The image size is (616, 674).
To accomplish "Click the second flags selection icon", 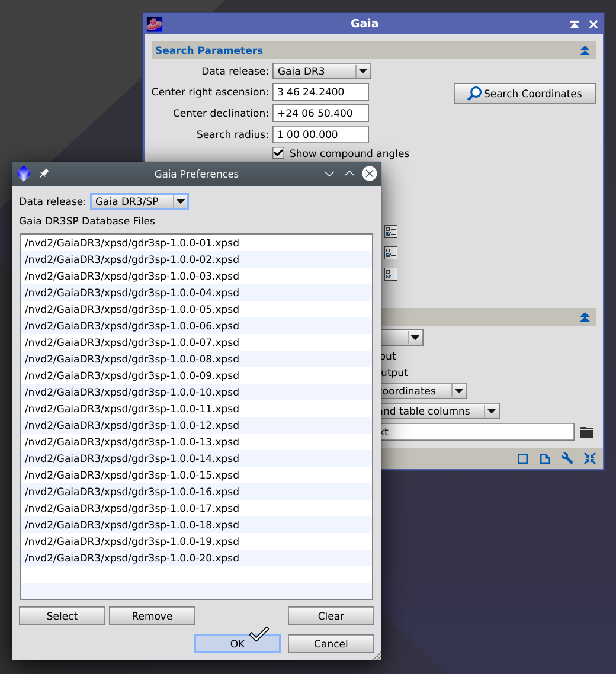I will [x=391, y=253].
